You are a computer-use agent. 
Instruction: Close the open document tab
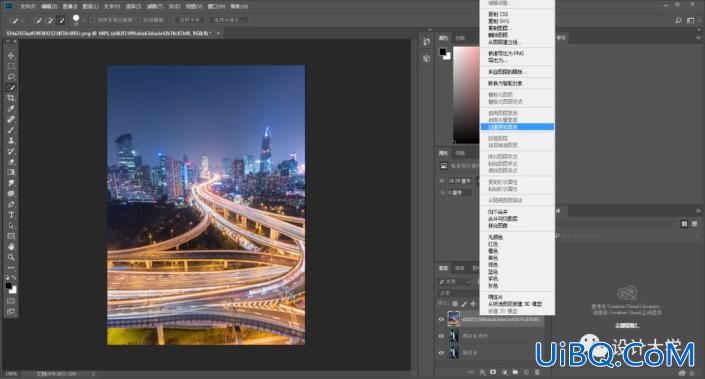coord(219,33)
